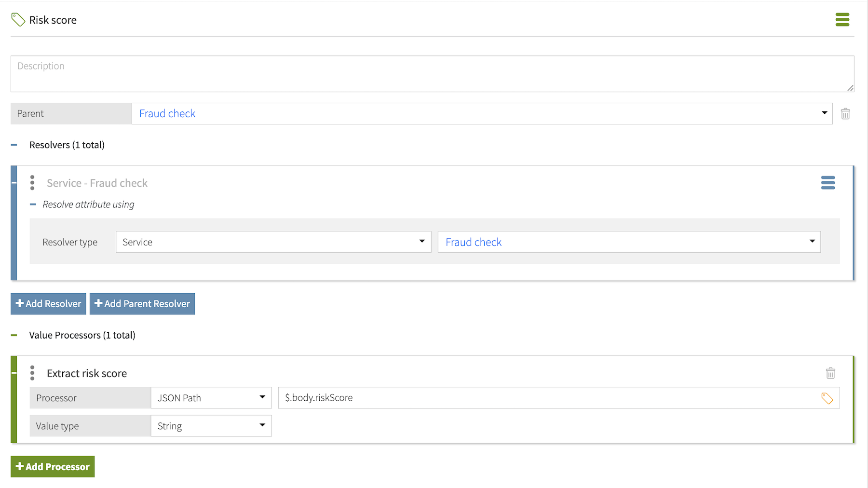Open the service Fraud check dropdown
The width and height of the screenshot is (868, 488).
(629, 242)
